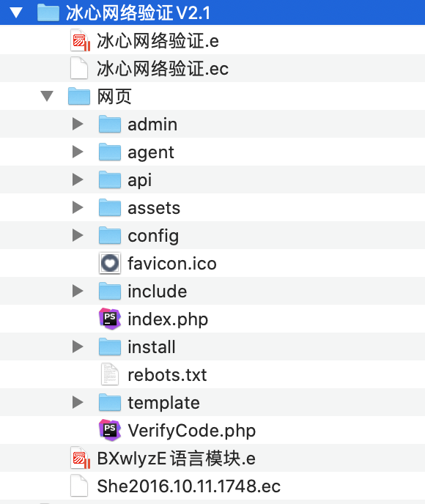Click the BXwlyzE语言模块.e file icon
Viewport: 425px width, 504px height.
(80, 458)
